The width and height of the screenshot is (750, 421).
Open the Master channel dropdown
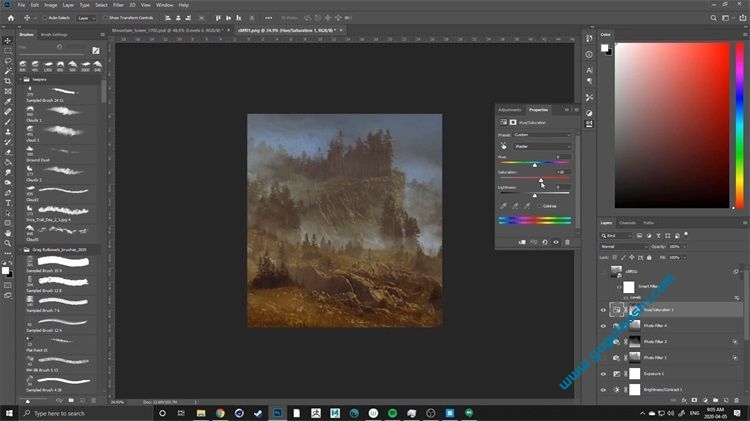(542, 146)
